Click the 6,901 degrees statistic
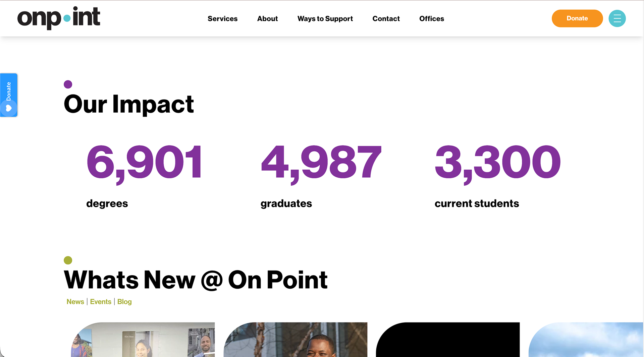Screen dimensions: 644x357 coord(145,162)
